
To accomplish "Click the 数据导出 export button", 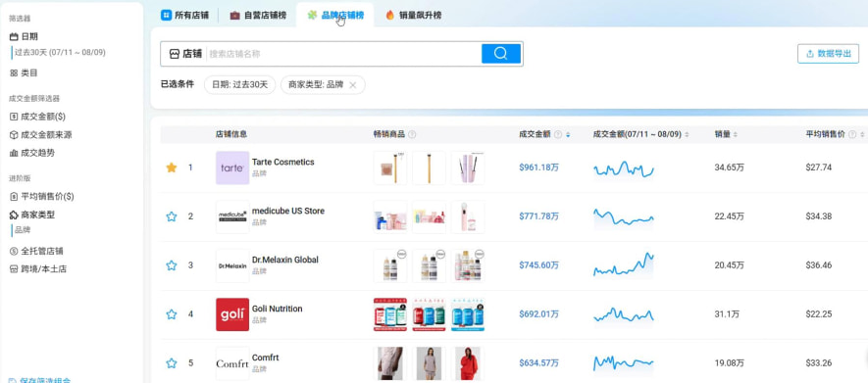I will point(828,54).
